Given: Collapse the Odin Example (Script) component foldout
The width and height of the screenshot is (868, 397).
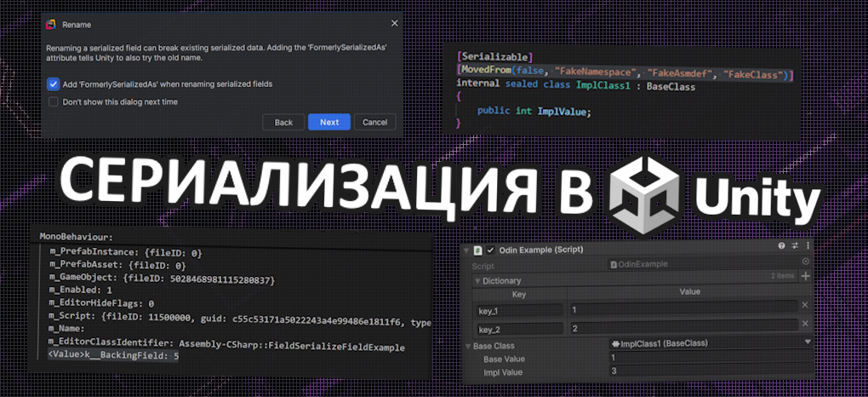Looking at the screenshot, I should (468, 250).
